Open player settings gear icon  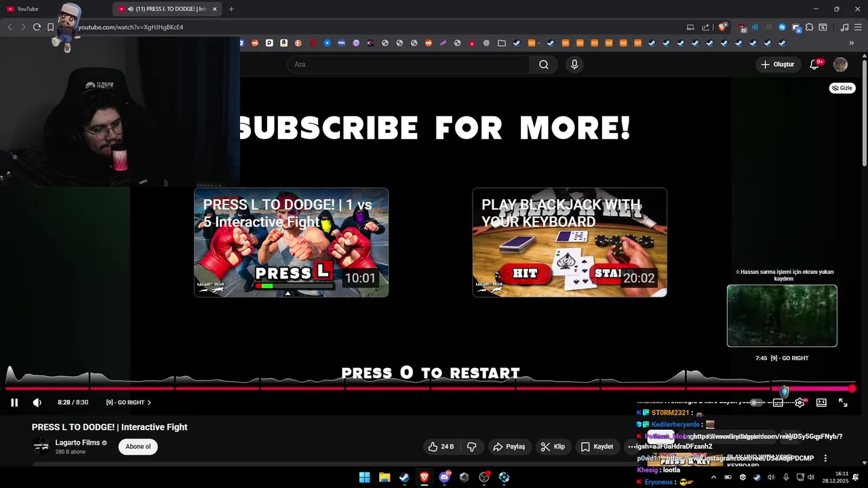tap(800, 403)
